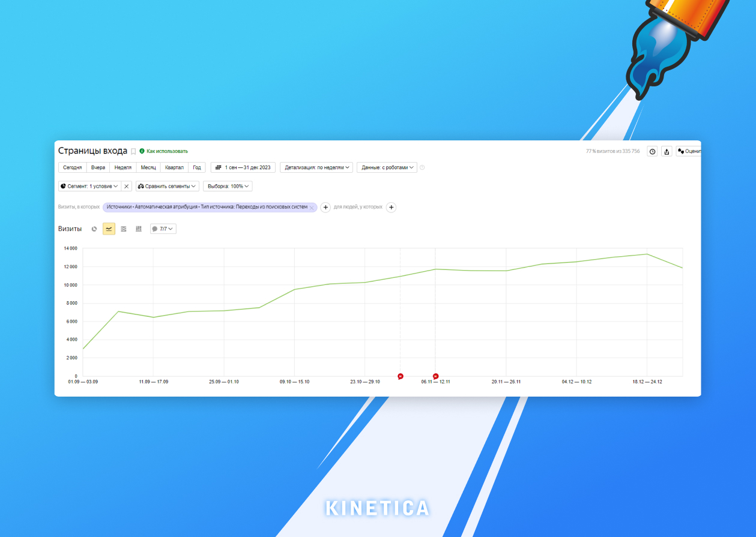Select the Год period tab
756x537 pixels.
(x=196, y=167)
